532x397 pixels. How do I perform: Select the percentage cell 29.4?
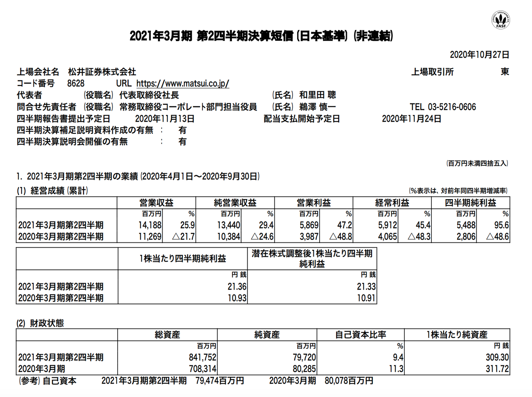[266, 225]
